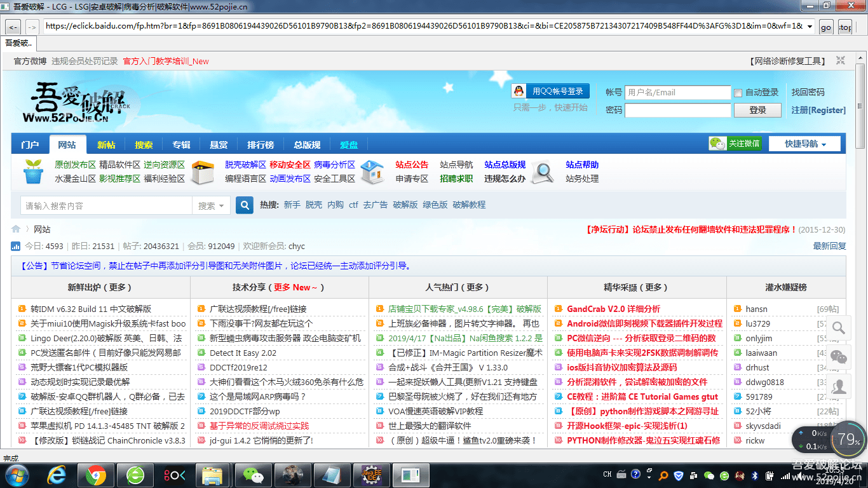Open the 搜索 type dropdown in search bar
This screenshot has width=868, height=488.
coord(211,205)
